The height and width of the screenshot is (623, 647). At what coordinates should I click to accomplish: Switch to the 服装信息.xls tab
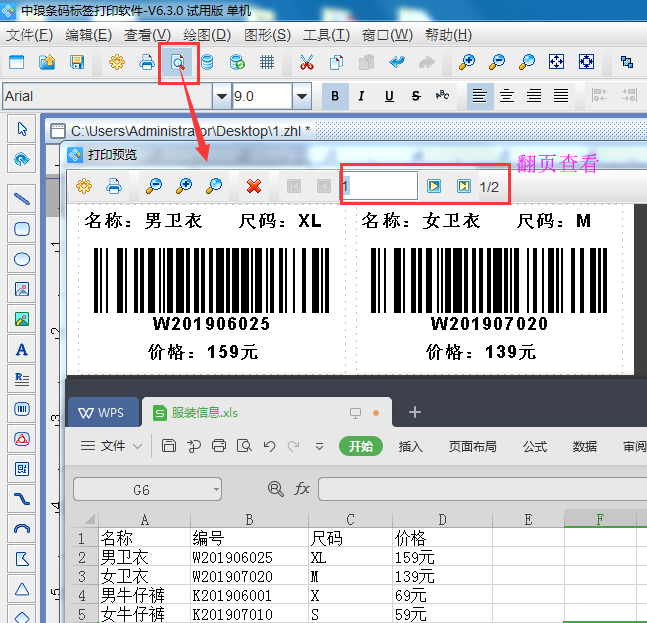click(204, 412)
